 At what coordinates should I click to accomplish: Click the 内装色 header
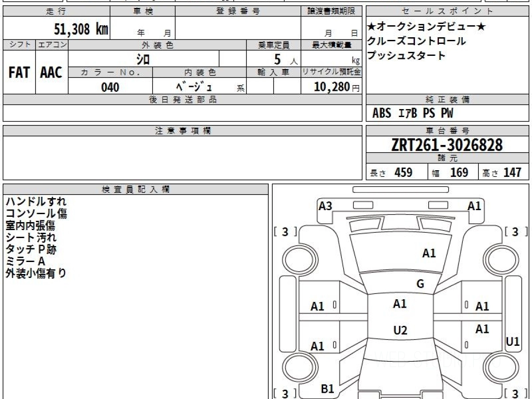coord(199,72)
